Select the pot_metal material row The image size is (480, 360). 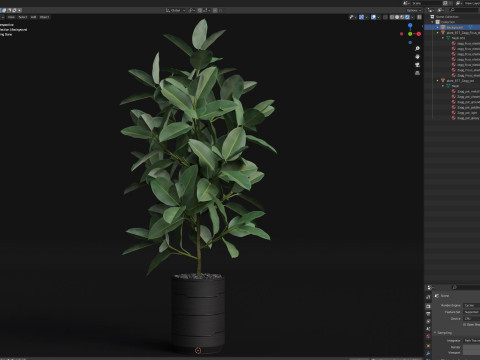tap(466, 91)
